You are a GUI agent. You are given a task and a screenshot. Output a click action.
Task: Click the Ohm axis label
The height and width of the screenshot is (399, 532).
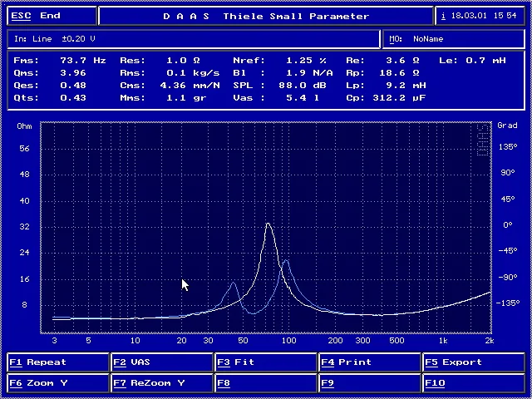click(x=25, y=126)
